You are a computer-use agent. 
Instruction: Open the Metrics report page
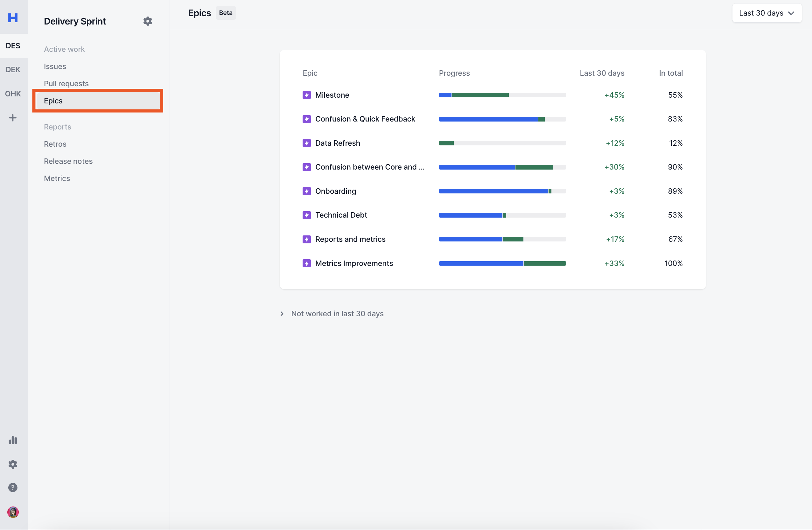click(x=57, y=178)
